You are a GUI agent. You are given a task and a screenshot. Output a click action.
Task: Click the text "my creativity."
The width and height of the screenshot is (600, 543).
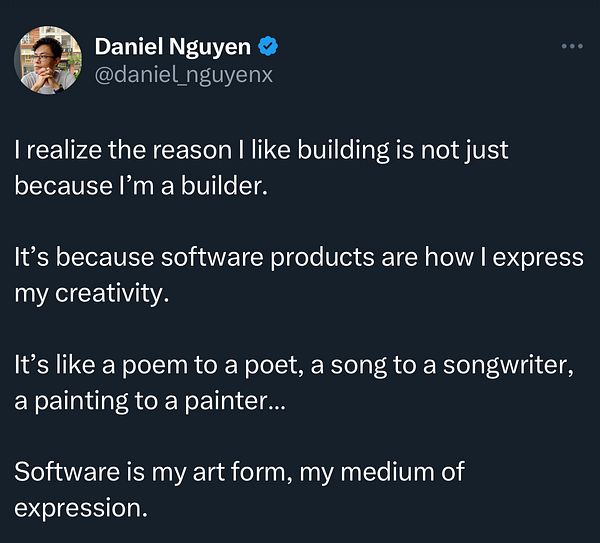pos(87,292)
